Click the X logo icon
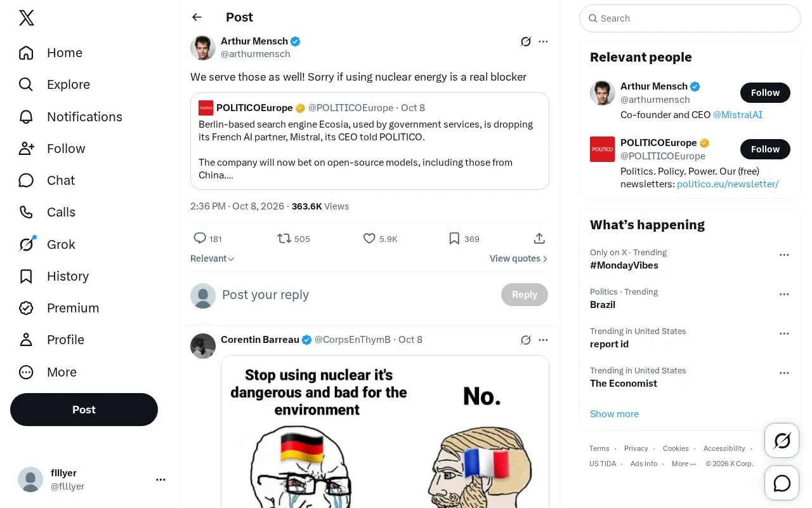The width and height of the screenshot is (812, 508). (x=27, y=18)
